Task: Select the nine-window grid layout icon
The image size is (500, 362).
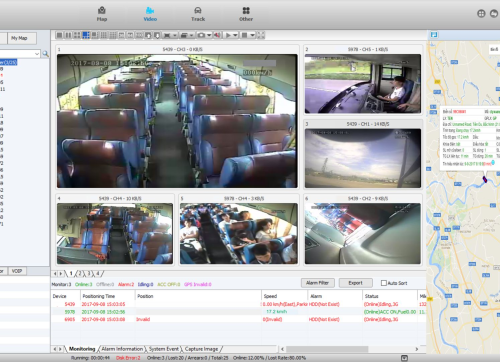Action: tap(103, 35)
